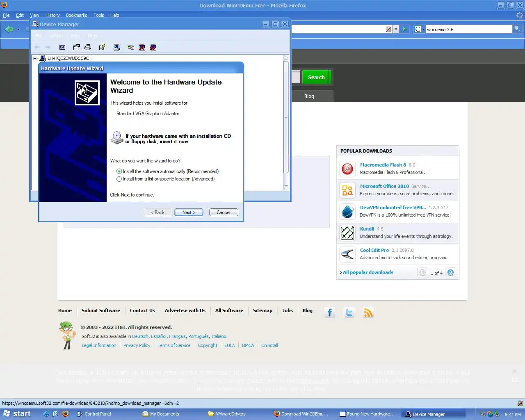This screenshot has height=420, width=525.
Task: Go to next page of popular downloads
Action: 450,272
